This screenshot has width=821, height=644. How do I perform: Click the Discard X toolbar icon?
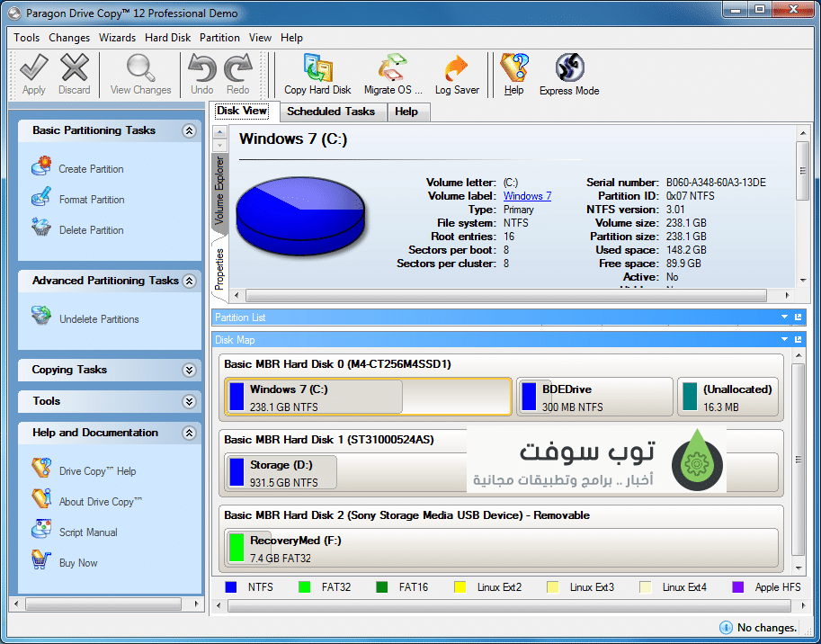[x=75, y=68]
